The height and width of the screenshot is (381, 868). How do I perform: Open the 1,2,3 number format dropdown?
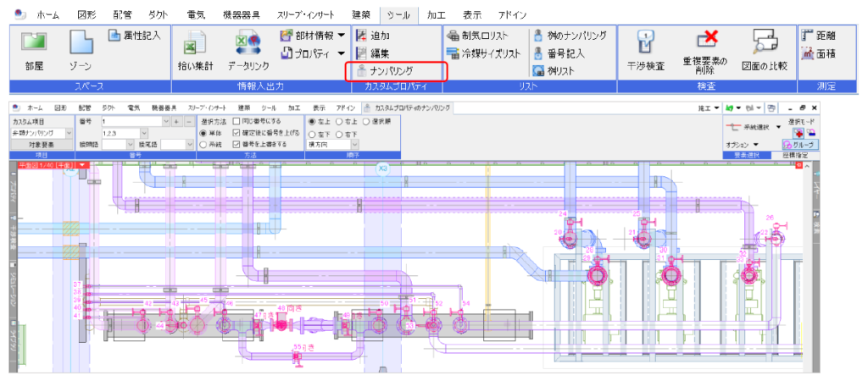144,133
